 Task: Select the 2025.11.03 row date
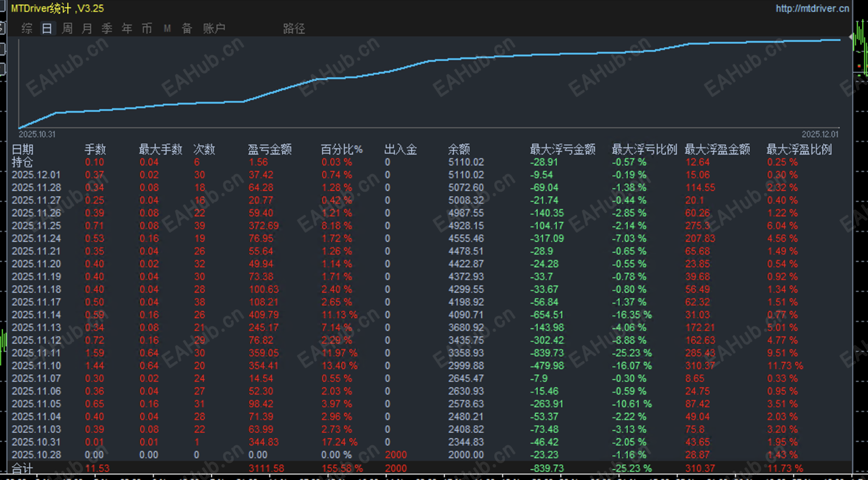click(x=36, y=430)
